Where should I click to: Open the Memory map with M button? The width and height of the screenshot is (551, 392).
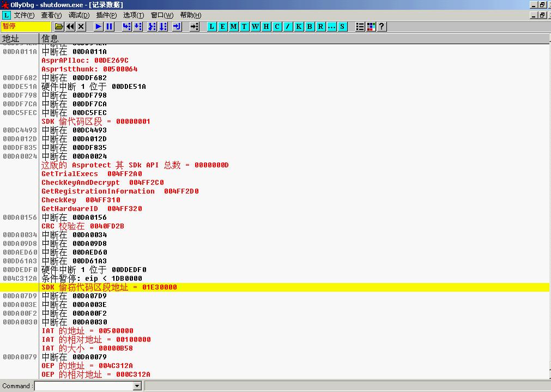(233, 27)
